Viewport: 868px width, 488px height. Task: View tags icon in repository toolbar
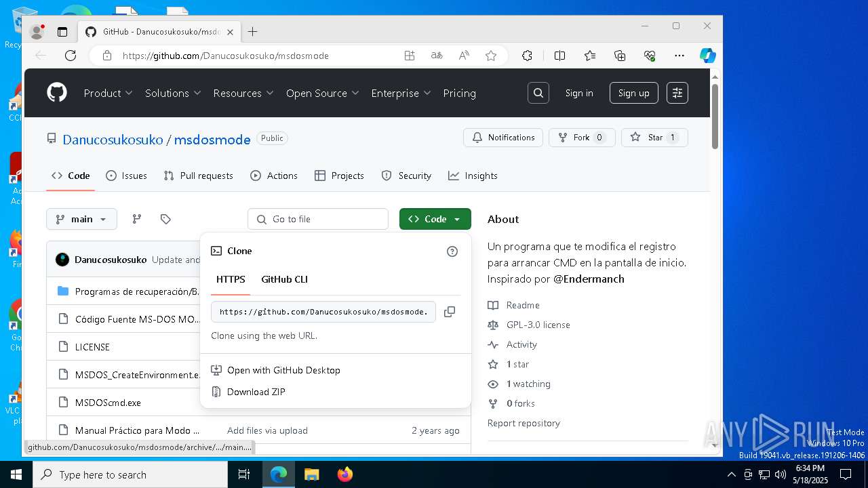[165, 219]
